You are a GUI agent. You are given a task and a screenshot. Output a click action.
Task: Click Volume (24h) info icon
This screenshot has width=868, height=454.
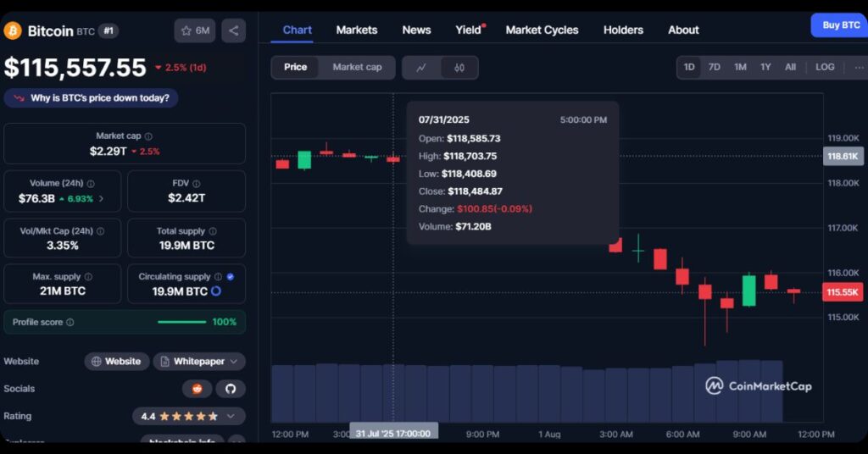91,184
